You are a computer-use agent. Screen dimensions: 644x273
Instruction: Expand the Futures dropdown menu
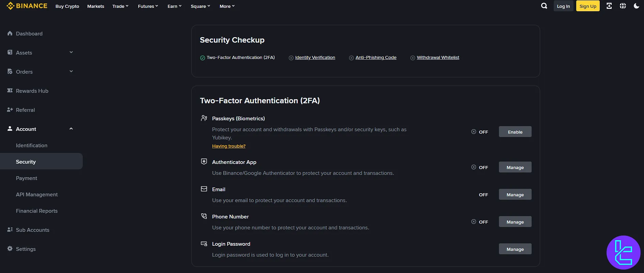point(148,6)
